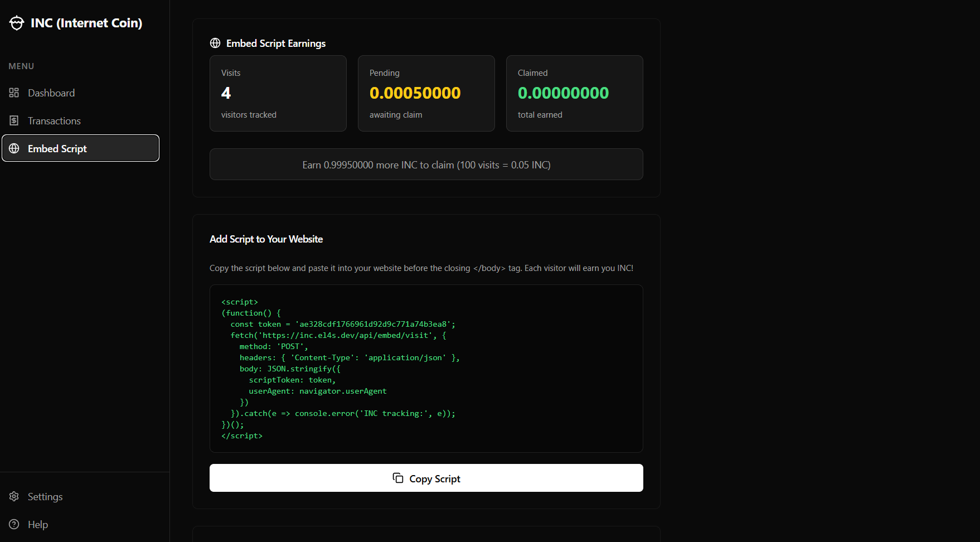Open Settings from the sidebar

pos(45,497)
